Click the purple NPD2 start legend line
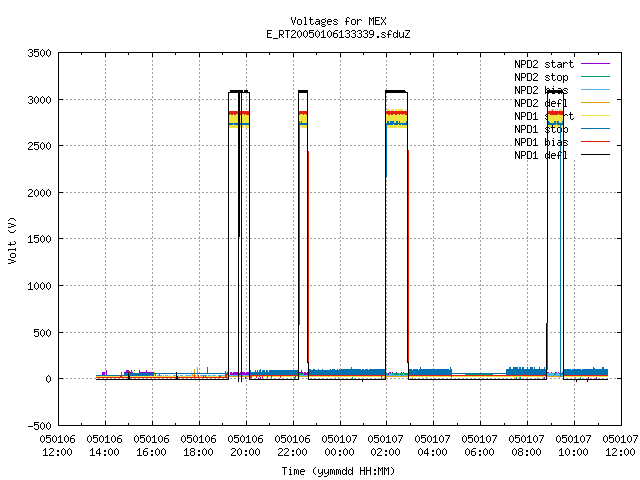This screenshot has height=480, width=640. point(596,64)
